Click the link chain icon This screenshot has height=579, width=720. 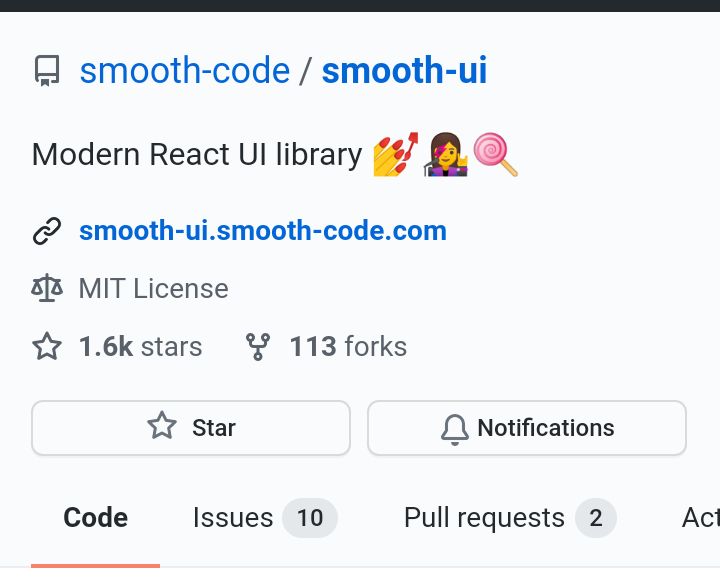pos(47,231)
